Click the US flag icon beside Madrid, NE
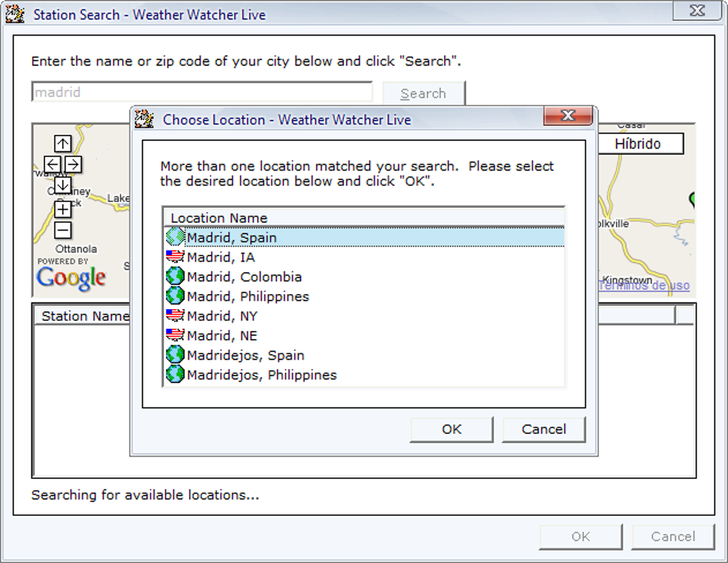Screen dimensions: 728x563 pos(175,335)
